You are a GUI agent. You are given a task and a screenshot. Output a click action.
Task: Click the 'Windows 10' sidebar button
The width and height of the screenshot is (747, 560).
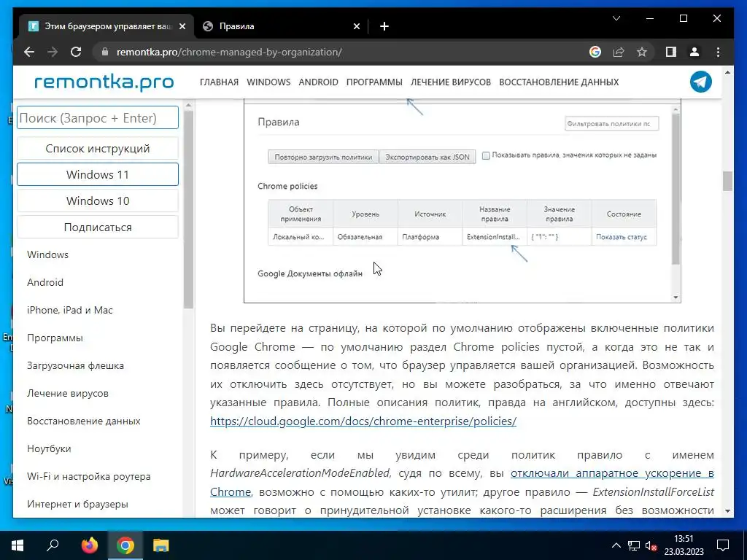pos(98,201)
